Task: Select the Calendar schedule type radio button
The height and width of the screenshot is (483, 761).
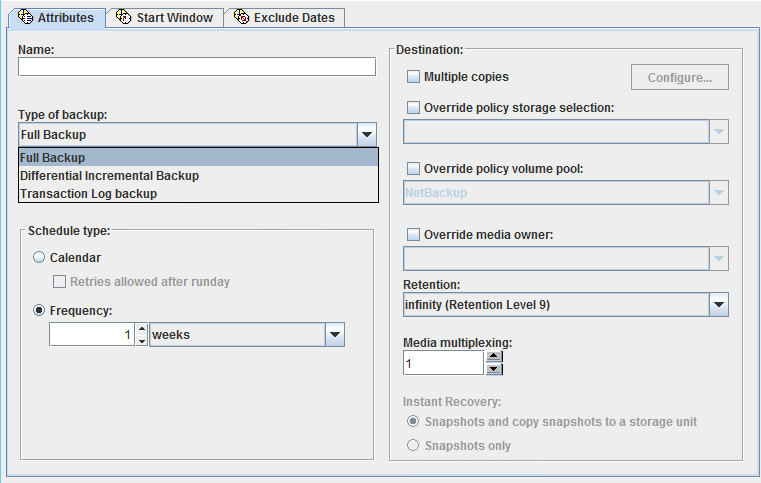Action: point(39,257)
